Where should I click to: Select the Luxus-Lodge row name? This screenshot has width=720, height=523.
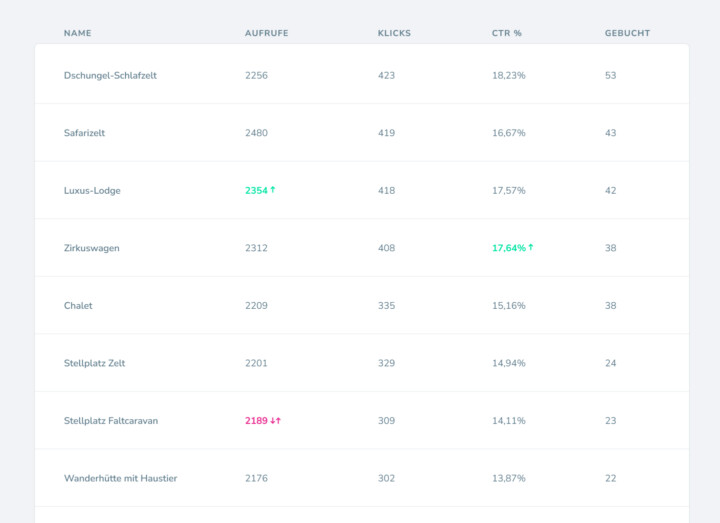(x=92, y=191)
